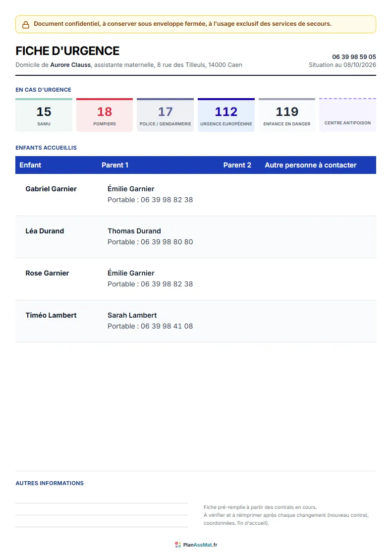Image resolution: width=392 pixels, height=555 pixels.
Task: Click the PlanAssMat logo icon in footer
Action: tap(178, 545)
